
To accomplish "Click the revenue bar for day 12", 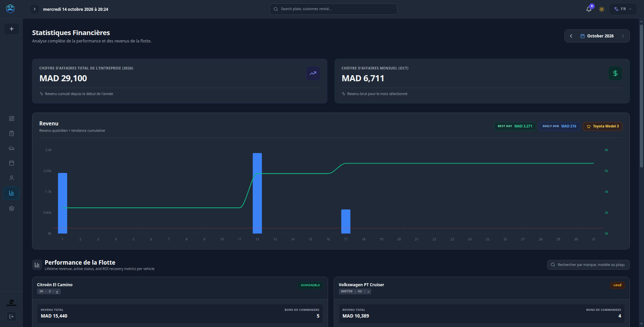I will (x=257, y=193).
